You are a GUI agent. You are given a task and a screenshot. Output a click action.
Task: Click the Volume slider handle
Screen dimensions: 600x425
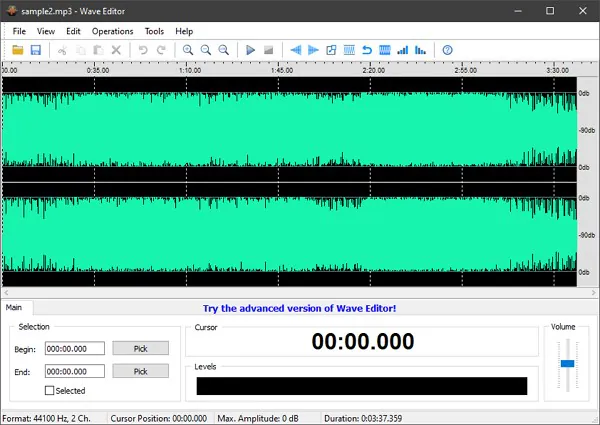tap(567, 363)
